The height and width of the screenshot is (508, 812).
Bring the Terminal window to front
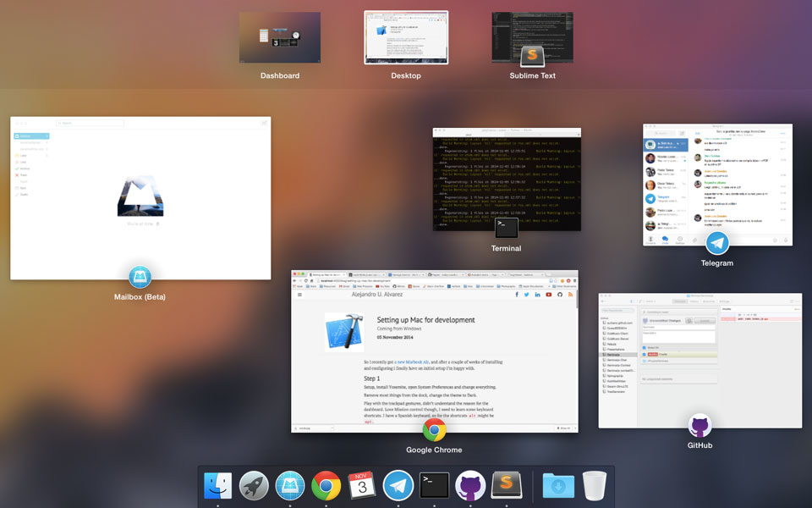coord(507,179)
